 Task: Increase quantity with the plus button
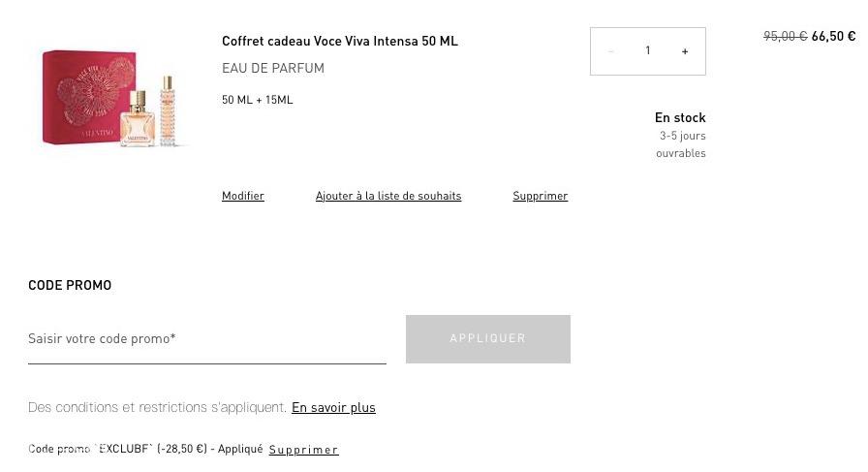685,51
